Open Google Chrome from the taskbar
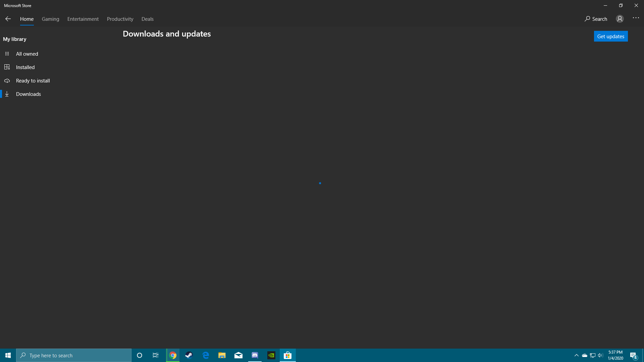 [x=173, y=355]
